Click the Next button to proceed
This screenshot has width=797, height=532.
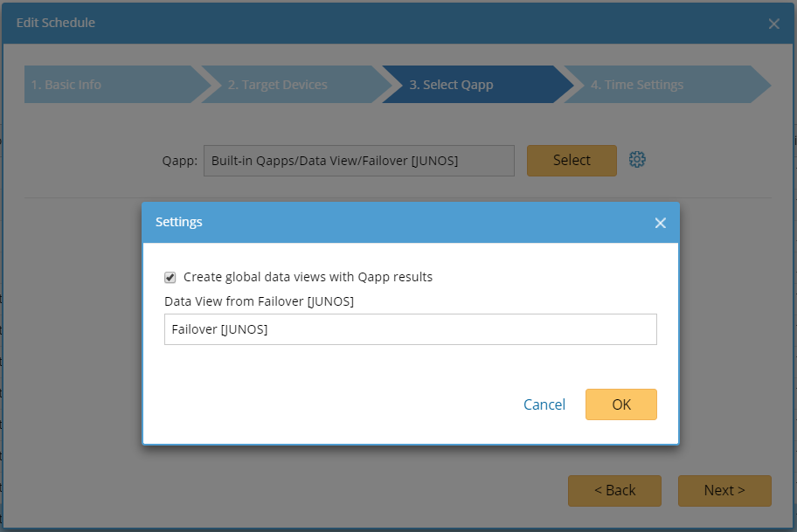click(724, 490)
